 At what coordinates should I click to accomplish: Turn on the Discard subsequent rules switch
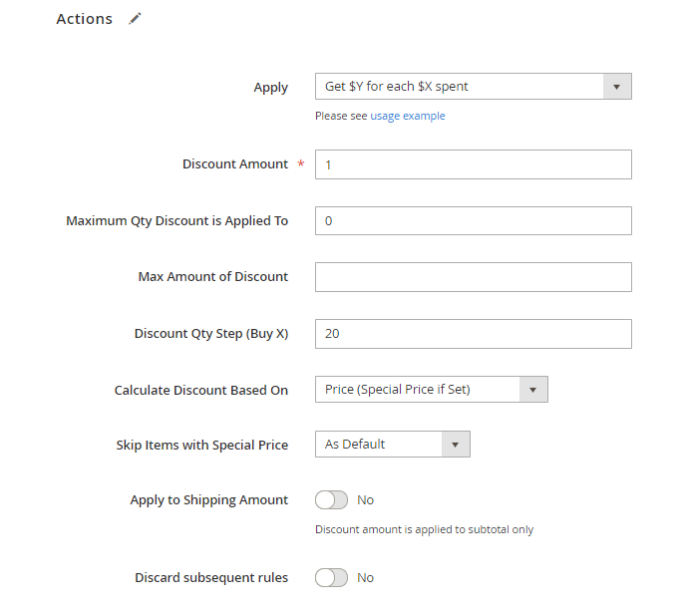tap(331, 578)
